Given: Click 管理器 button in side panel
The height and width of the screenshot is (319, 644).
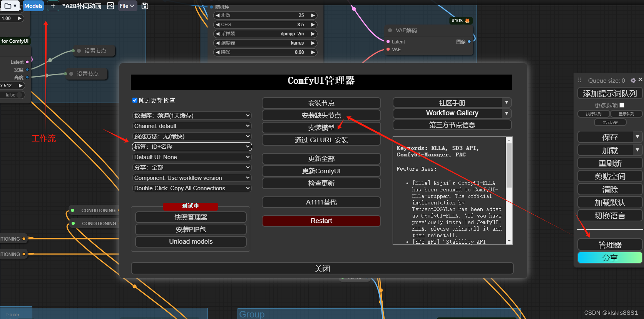Looking at the screenshot, I should (610, 245).
